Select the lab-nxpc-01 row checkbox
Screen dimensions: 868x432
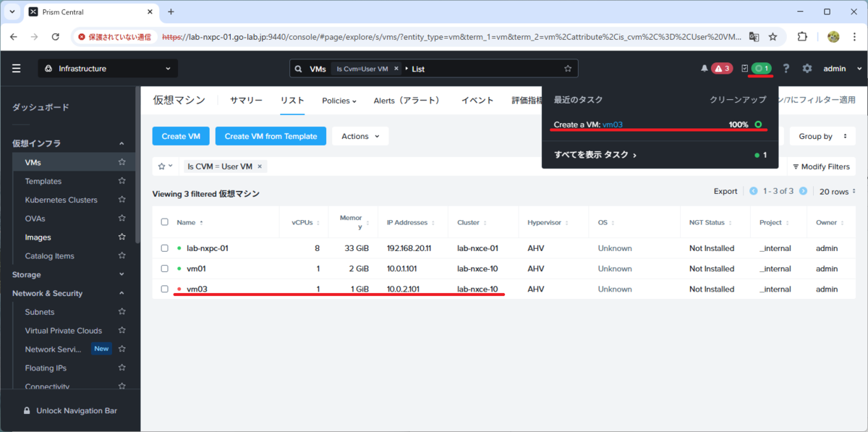pyautogui.click(x=165, y=248)
